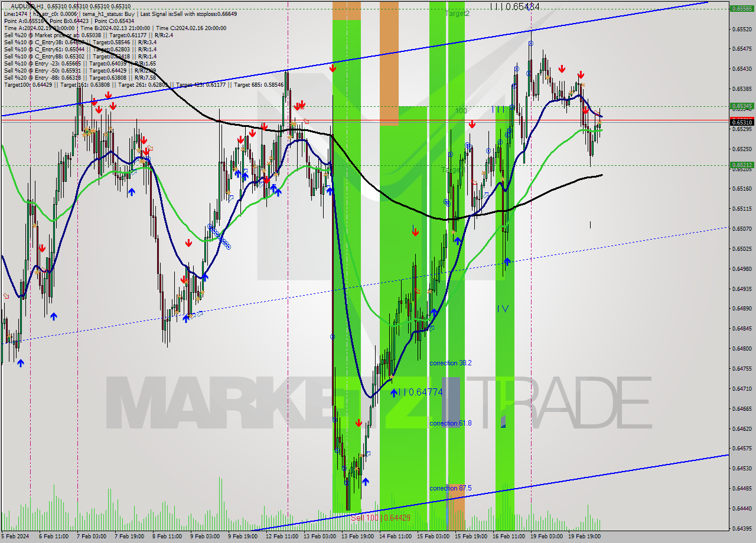The image size is (756, 543).
Task: Select the 'Sell %20 @ Entry -50' line
Action: (80, 70)
